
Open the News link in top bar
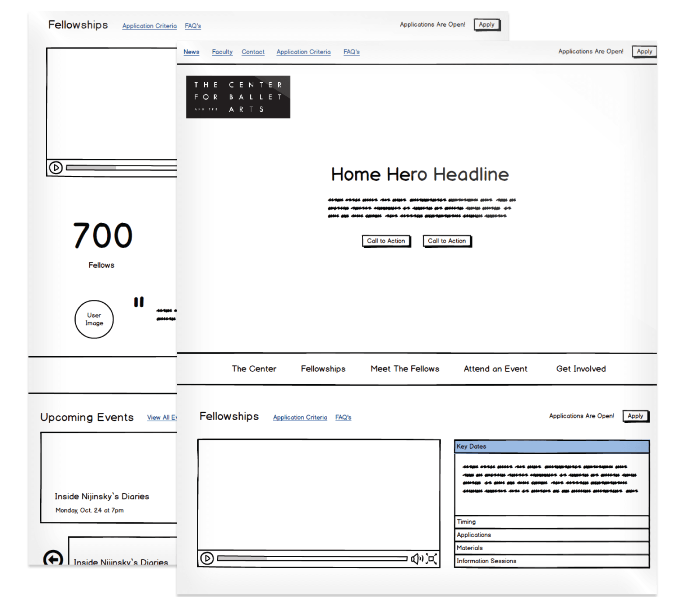tap(191, 52)
